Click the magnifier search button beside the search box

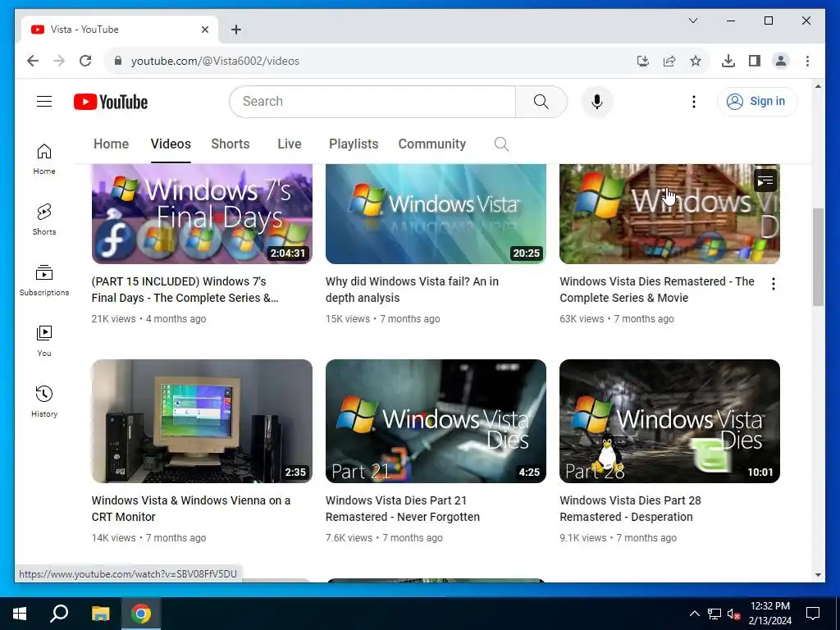541,101
